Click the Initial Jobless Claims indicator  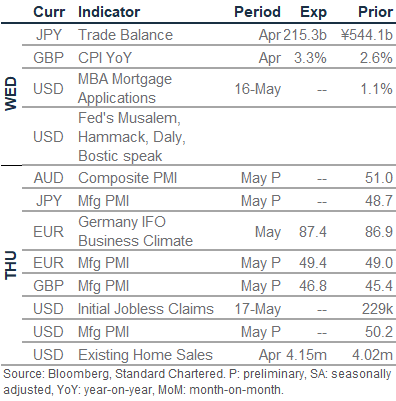[x=146, y=309]
